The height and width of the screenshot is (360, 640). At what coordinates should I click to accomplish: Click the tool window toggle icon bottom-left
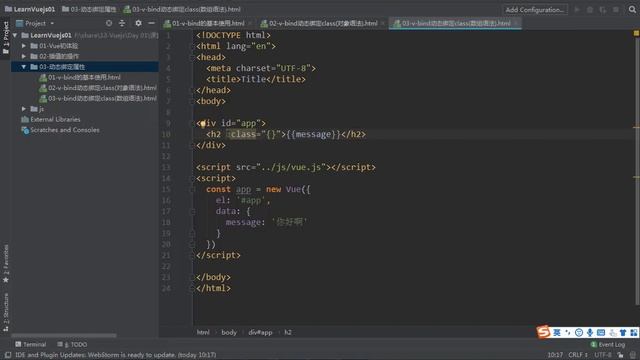coord(7,355)
